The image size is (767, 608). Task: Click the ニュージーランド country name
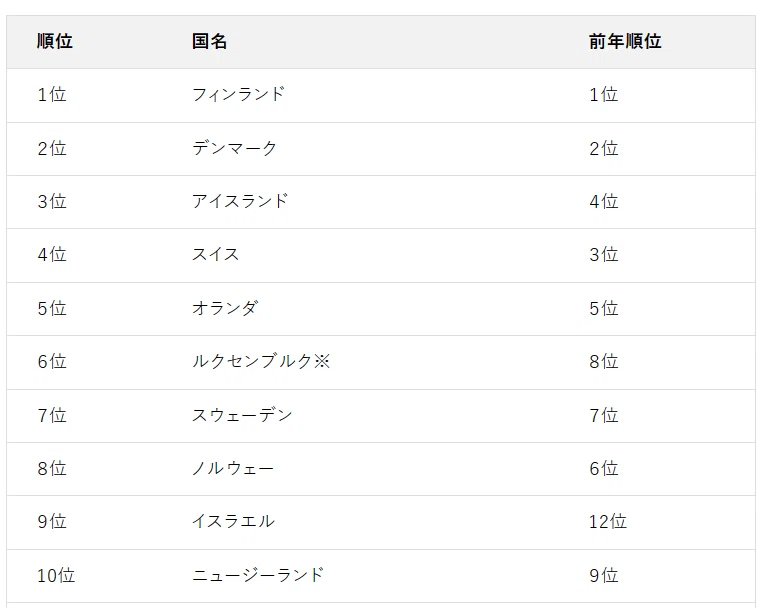(258, 575)
